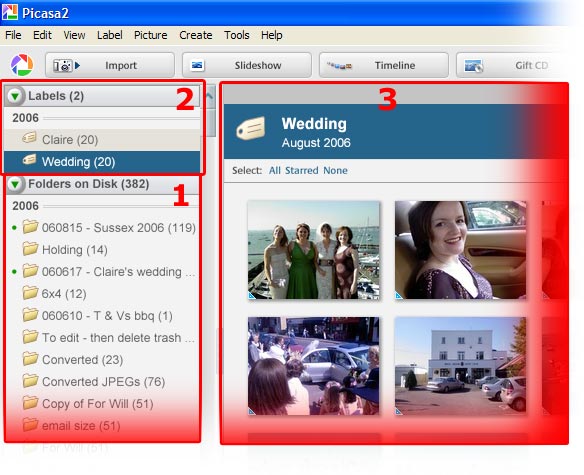Click folder icon for Claire's wedding

(x=30, y=270)
